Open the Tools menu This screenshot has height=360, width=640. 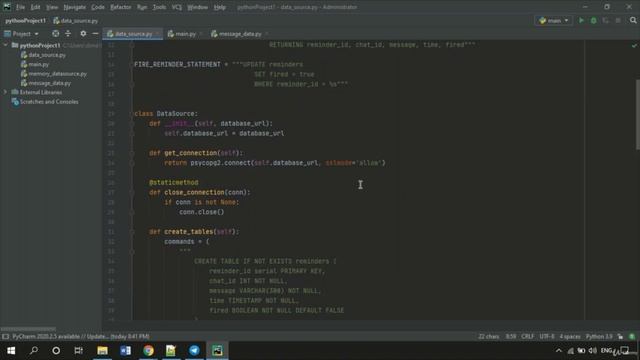[159, 7]
